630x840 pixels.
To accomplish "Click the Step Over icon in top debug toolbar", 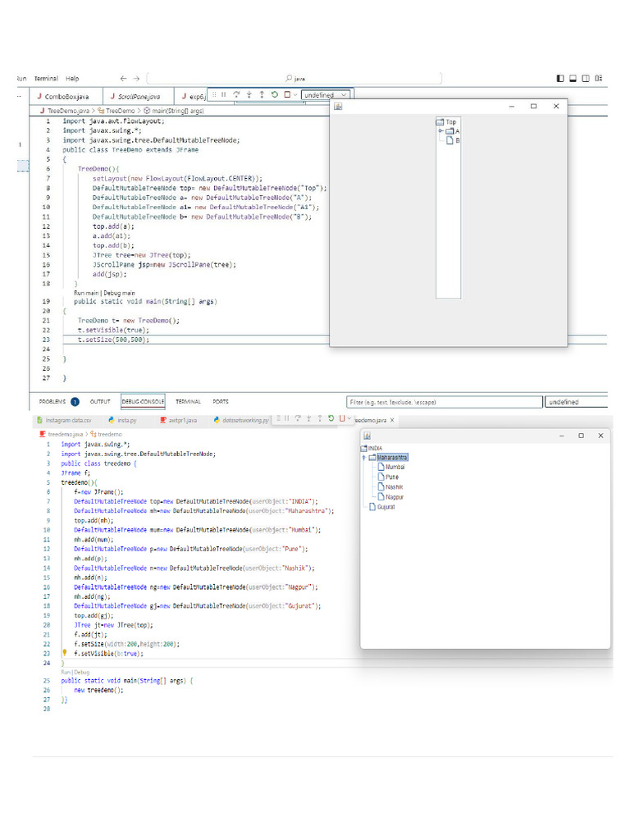I will [236, 95].
